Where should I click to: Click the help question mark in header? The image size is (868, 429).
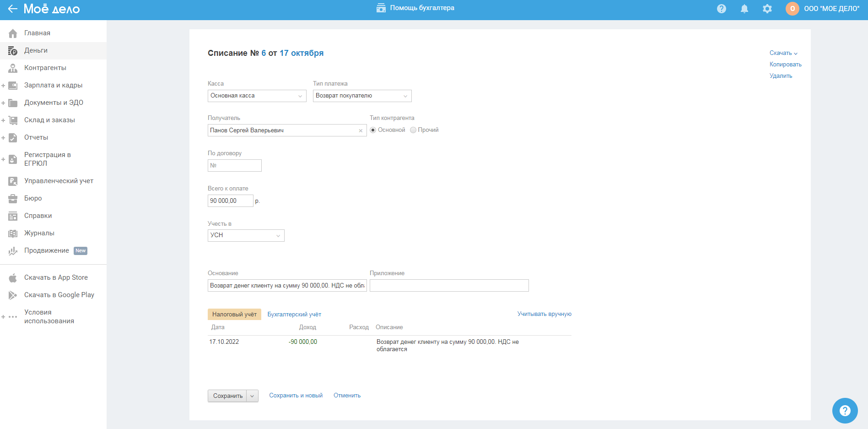(x=722, y=9)
